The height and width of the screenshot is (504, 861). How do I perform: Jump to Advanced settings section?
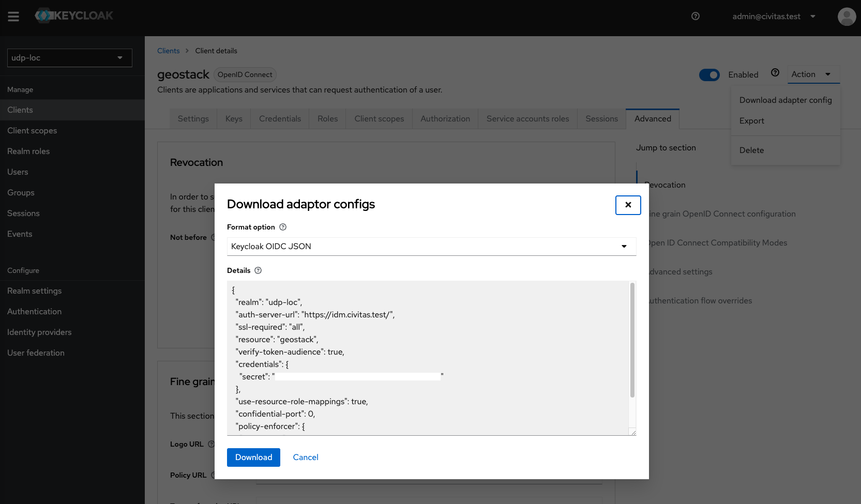[x=681, y=272]
